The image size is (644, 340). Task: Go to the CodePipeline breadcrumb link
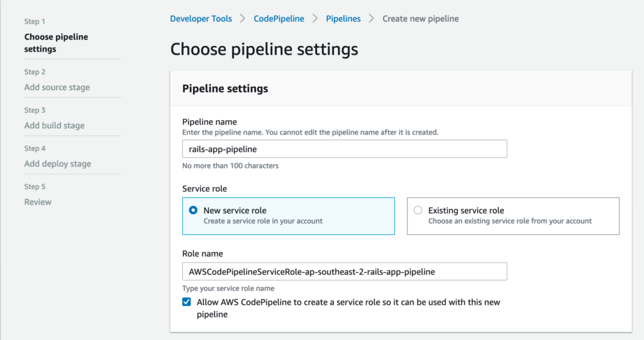(x=279, y=18)
